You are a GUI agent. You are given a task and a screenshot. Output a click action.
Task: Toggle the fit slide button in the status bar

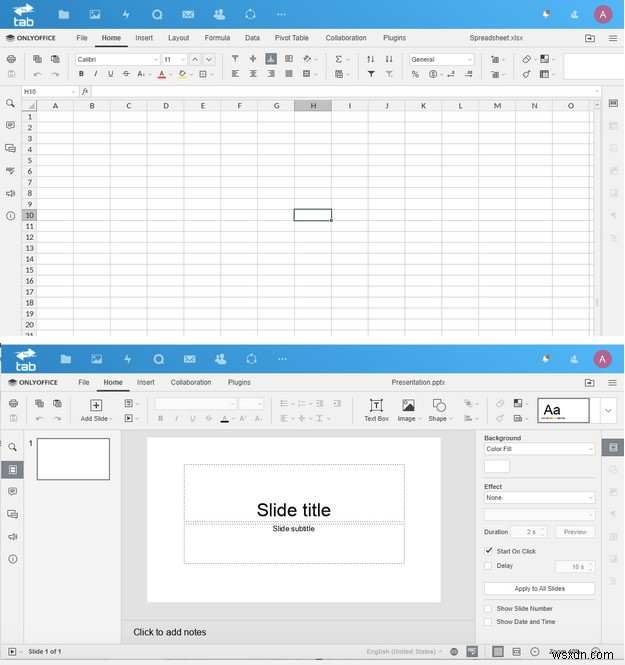tap(498, 651)
